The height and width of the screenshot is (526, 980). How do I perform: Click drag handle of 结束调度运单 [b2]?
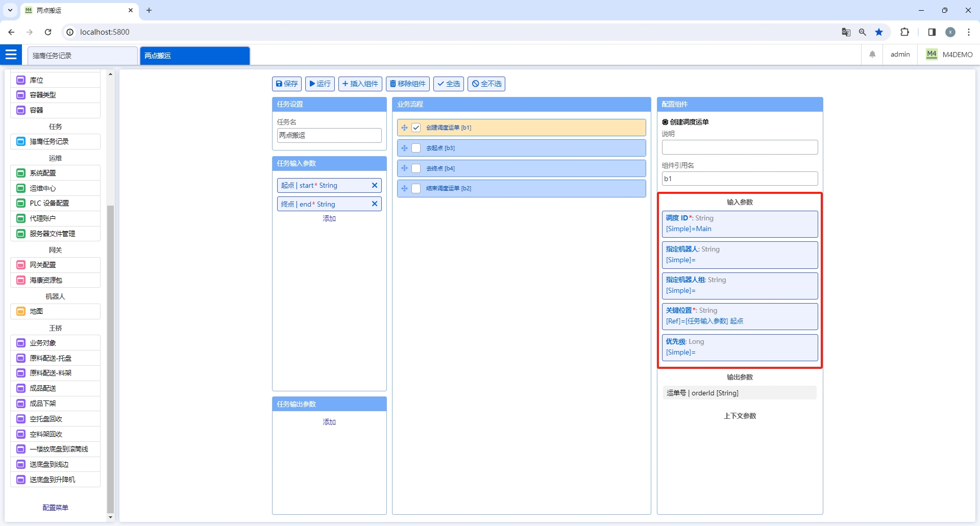pyautogui.click(x=404, y=188)
